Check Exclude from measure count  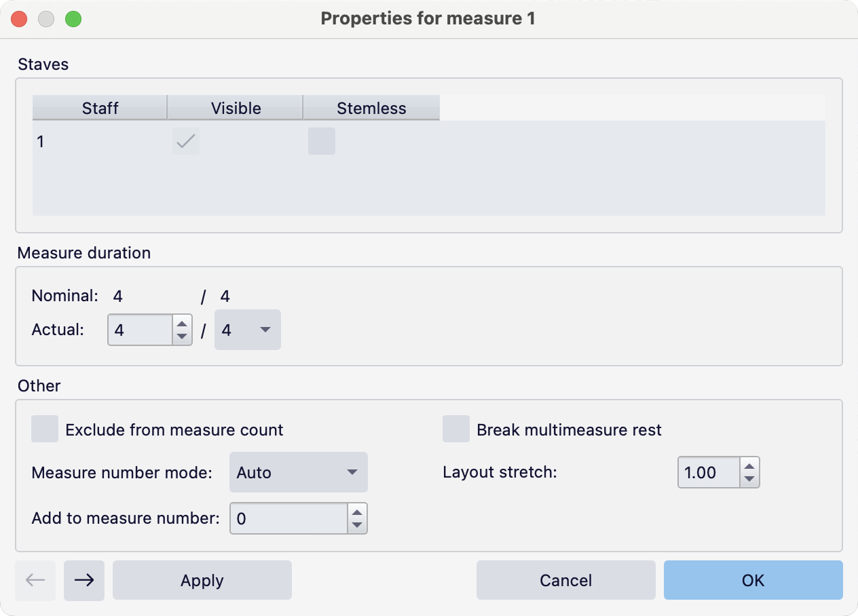pyautogui.click(x=45, y=429)
